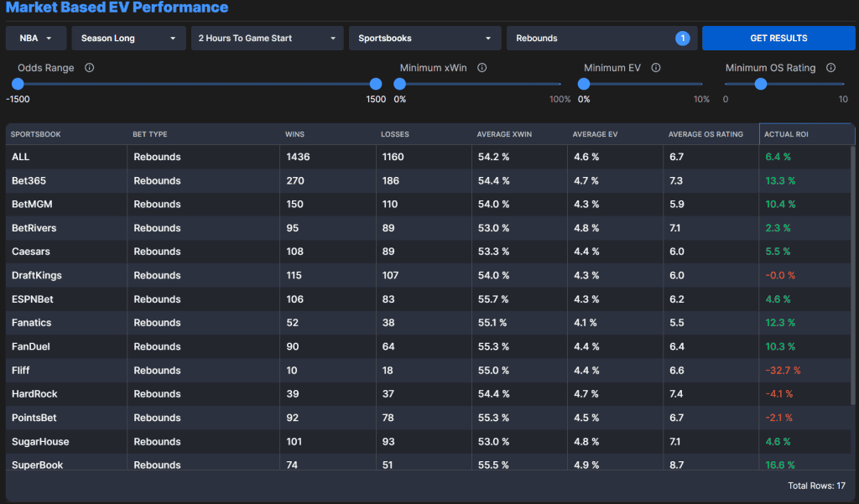
Task: Click the 6.4 % ROI in the ALL row
Action: 778,157
